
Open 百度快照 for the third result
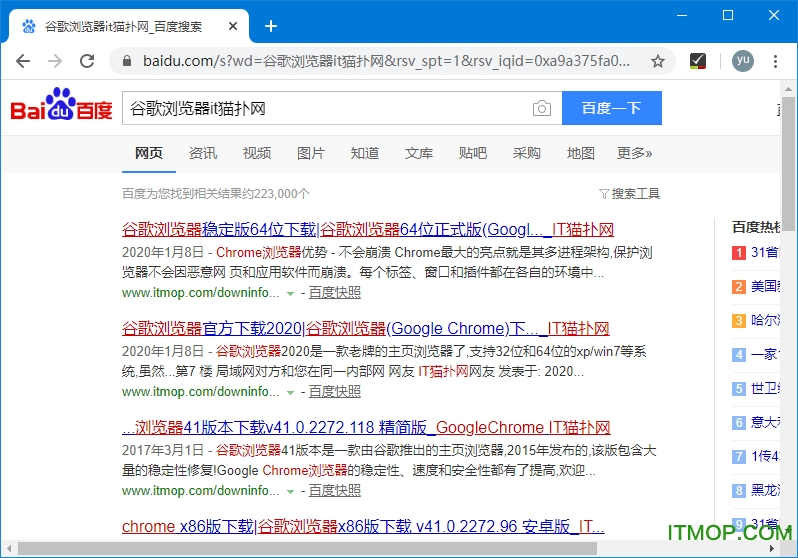tap(334, 490)
